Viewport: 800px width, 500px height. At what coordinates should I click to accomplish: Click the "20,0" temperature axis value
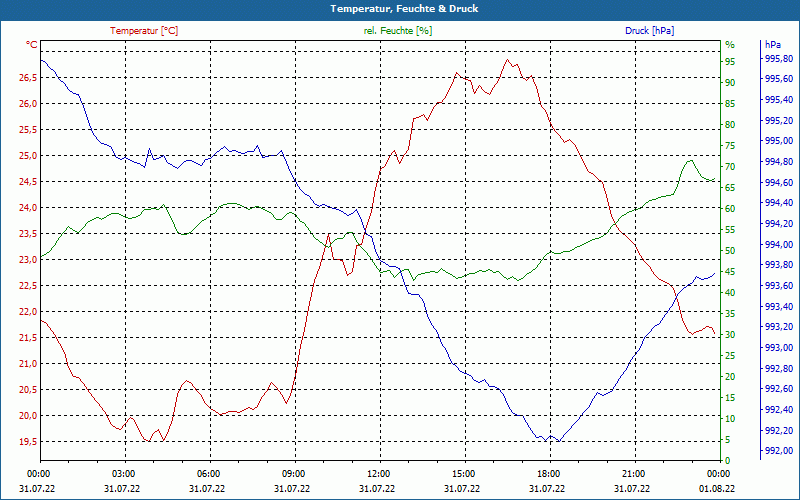28,416
